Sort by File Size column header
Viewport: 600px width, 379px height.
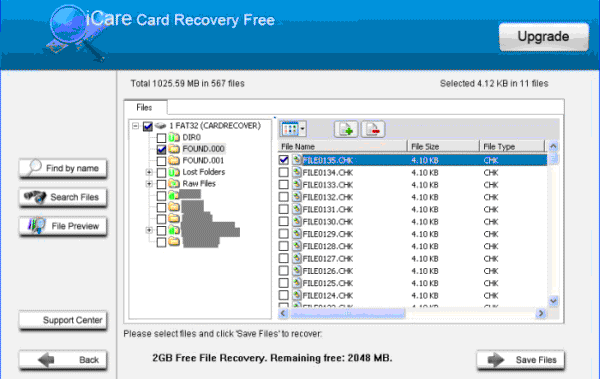click(443, 146)
